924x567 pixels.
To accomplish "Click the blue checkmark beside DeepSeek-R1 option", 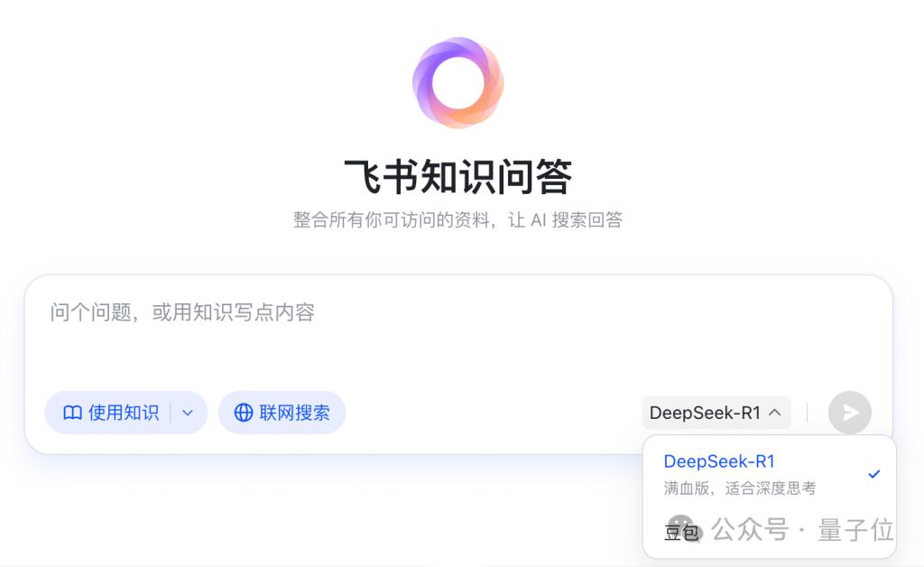I will (873, 474).
